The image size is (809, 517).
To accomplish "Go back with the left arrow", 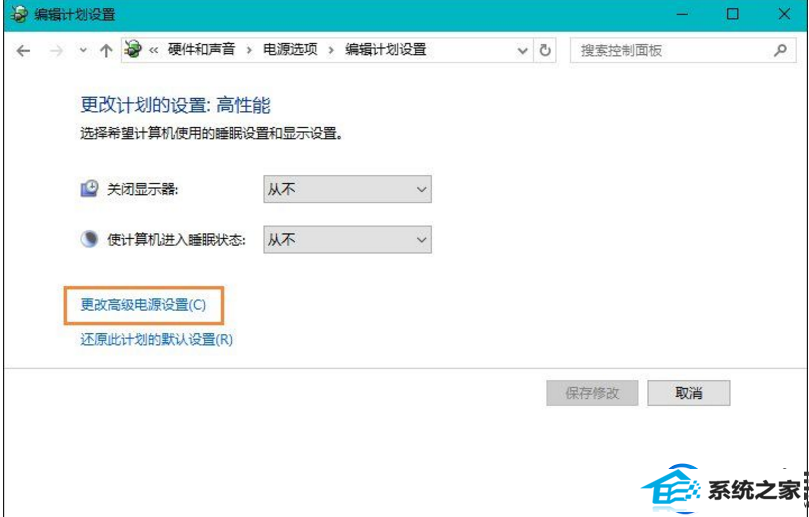I will tap(23, 51).
